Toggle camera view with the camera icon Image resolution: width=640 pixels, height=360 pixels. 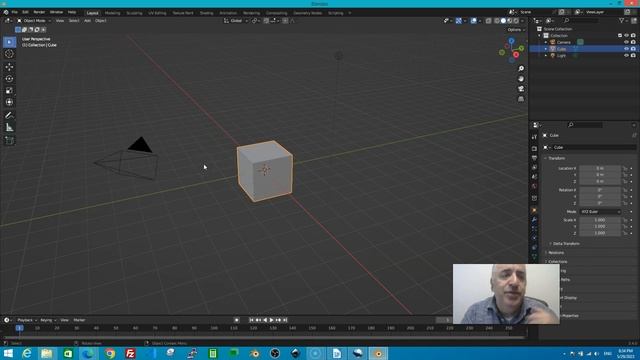click(x=521, y=89)
